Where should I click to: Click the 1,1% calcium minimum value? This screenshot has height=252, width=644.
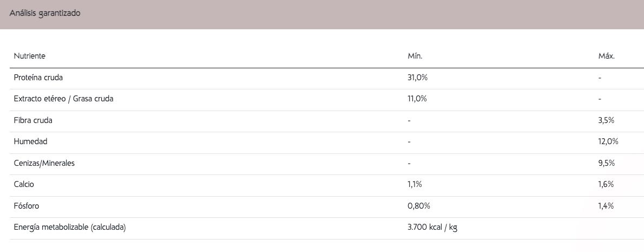coord(415,185)
